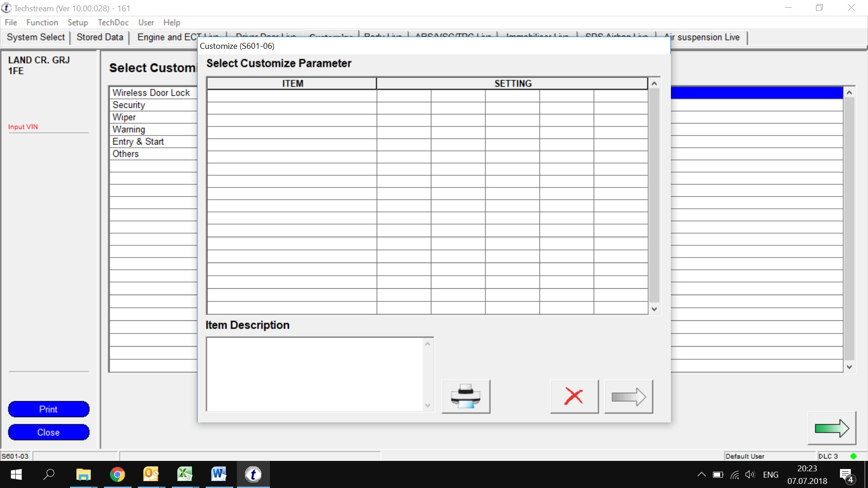Select the Wireless Door Lock category
The height and width of the screenshot is (488, 868).
151,92
